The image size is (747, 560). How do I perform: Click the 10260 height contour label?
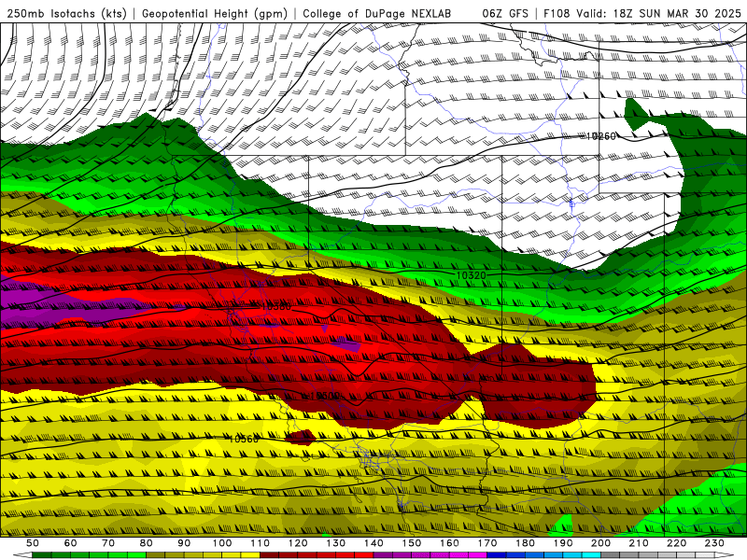point(600,136)
